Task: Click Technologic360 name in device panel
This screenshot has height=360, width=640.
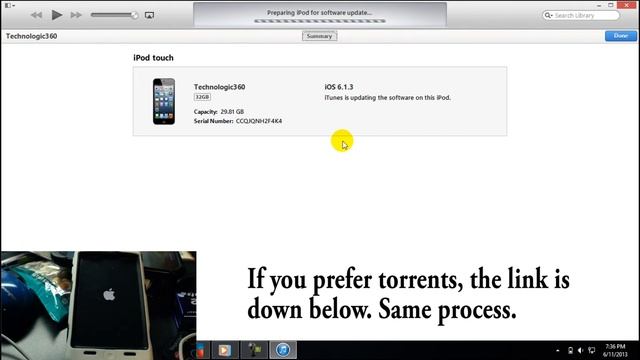Action: 220,87
